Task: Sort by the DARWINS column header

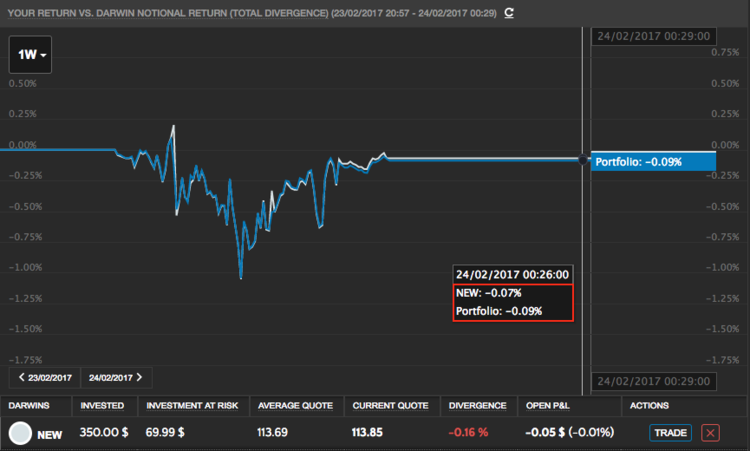Action: click(29, 406)
